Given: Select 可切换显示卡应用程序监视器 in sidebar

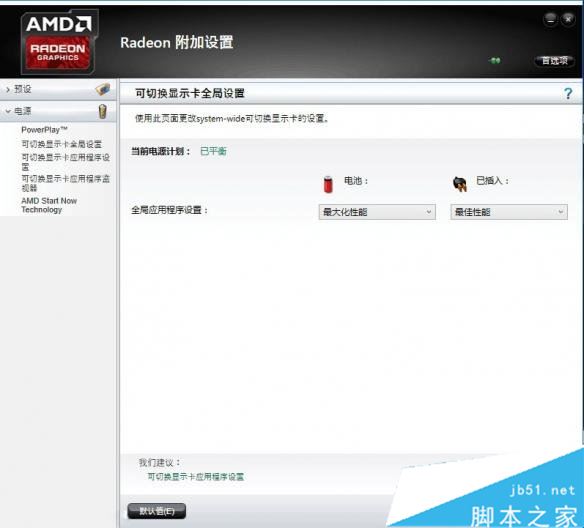Looking at the screenshot, I should [x=66, y=183].
